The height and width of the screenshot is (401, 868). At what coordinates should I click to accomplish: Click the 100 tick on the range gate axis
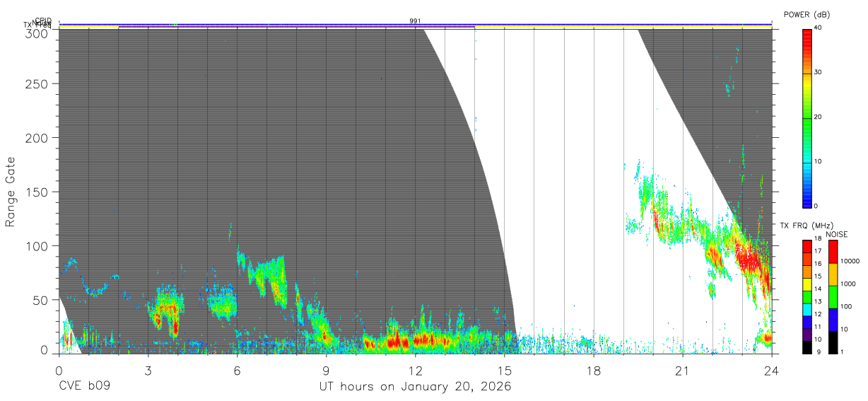coord(37,246)
